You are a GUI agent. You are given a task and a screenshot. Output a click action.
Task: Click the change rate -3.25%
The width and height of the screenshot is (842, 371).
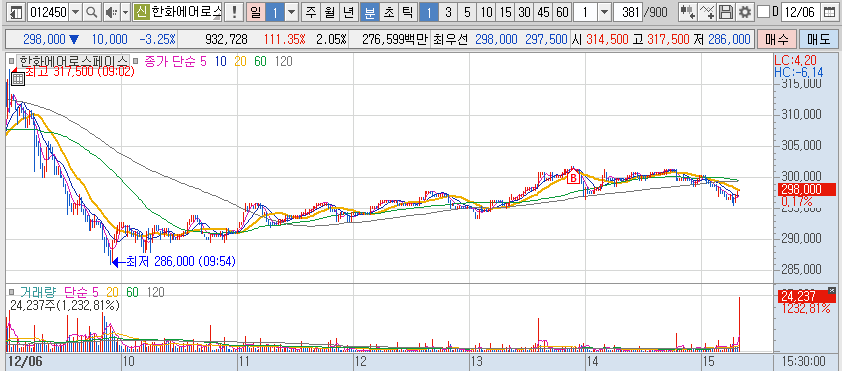coord(157,39)
